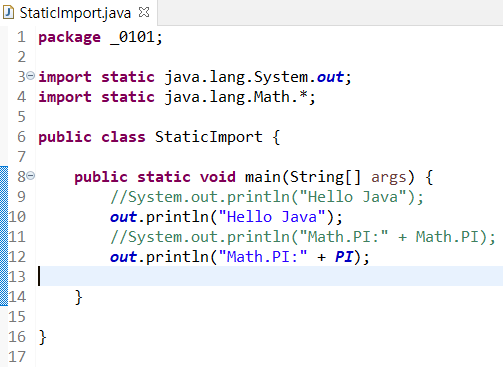Click line number 1 in gutter

tap(21, 37)
